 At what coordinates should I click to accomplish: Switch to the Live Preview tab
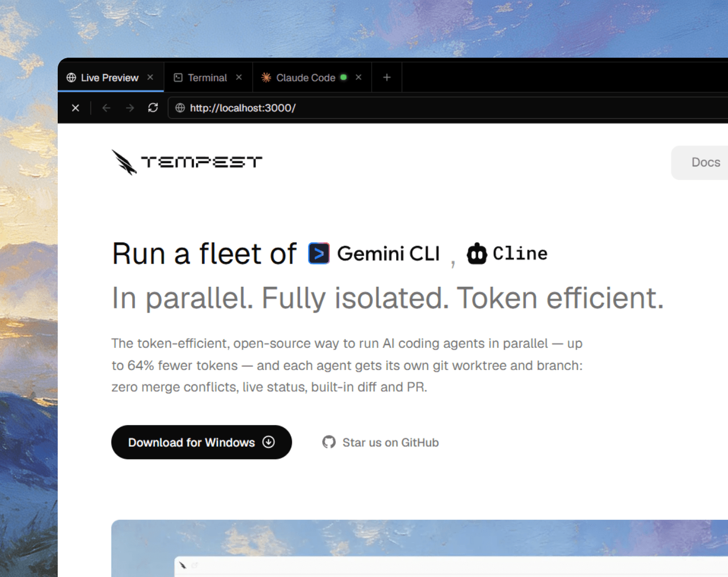click(110, 78)
